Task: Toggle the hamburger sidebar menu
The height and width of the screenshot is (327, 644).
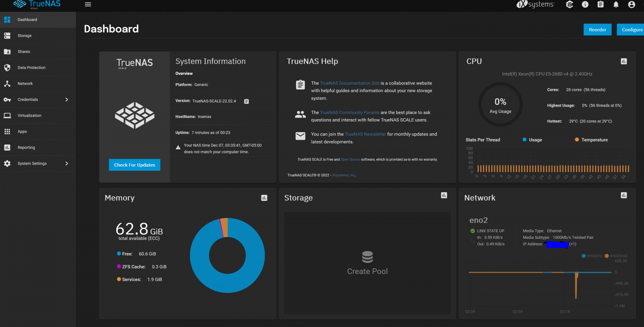Action: point(88,4)
